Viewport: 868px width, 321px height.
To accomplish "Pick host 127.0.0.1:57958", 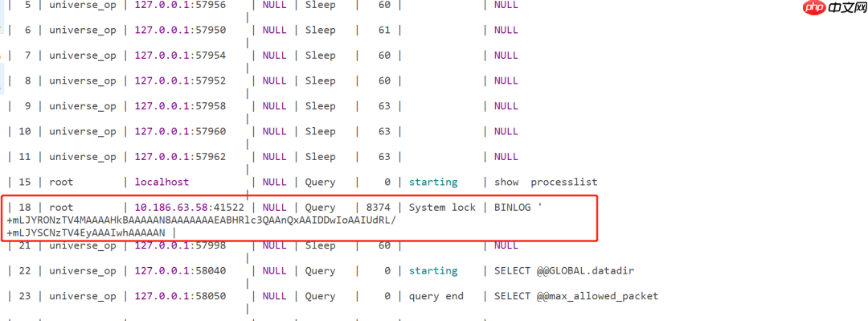I will click(x=181, y=106).
